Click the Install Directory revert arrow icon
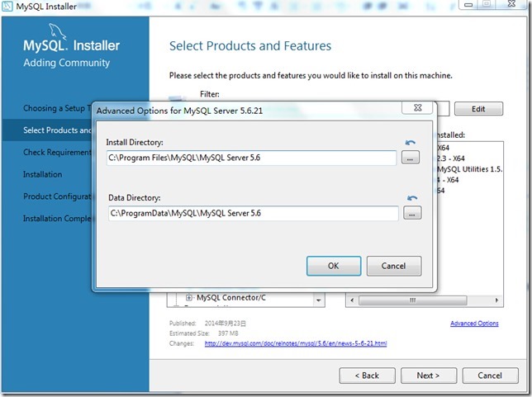The width and height of the screenshot is (532, 397). tap(411, 143)
